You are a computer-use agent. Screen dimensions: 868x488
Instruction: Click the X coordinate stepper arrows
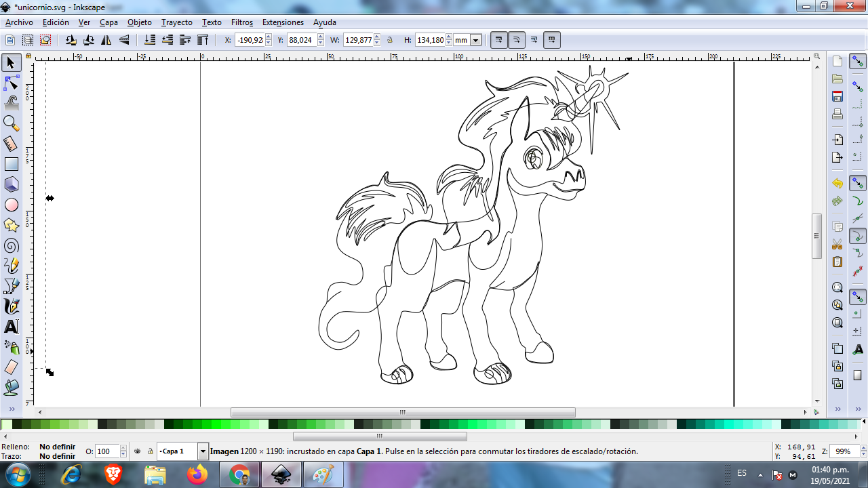(x=269, y=41)
